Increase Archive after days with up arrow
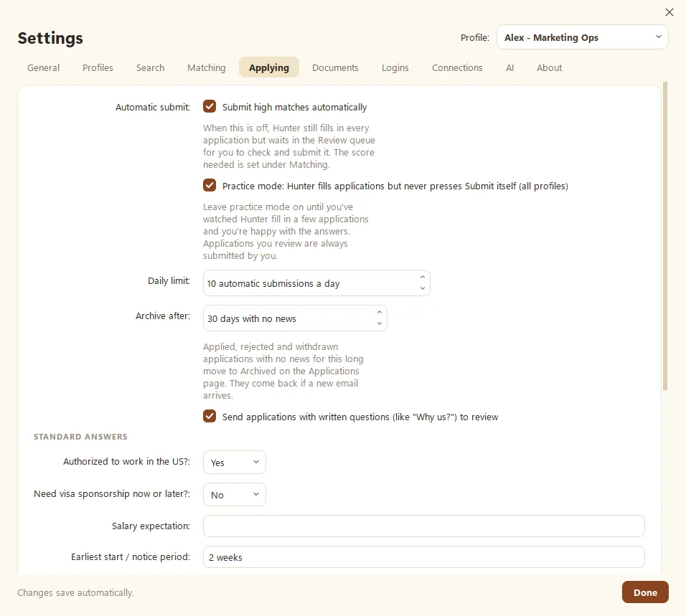The image size is (686, 616). (x=380, y=313)
